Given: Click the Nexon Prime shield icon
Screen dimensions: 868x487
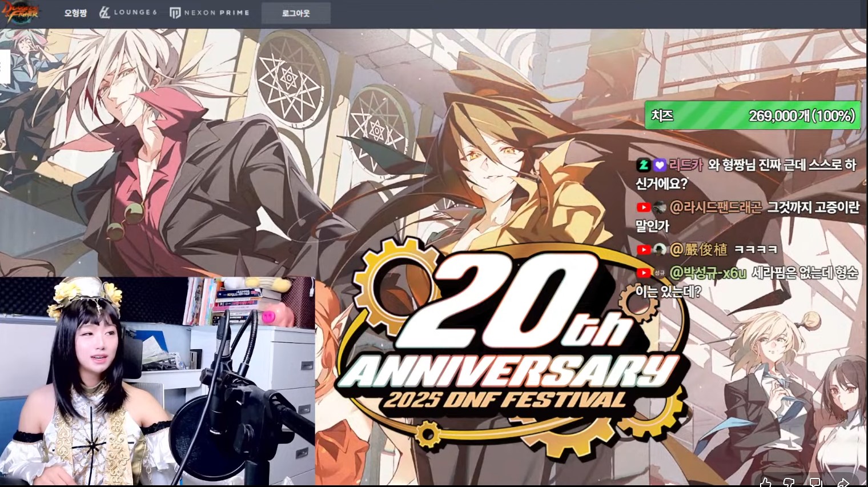Looking at the screenshot, I should tap(175, 13).
